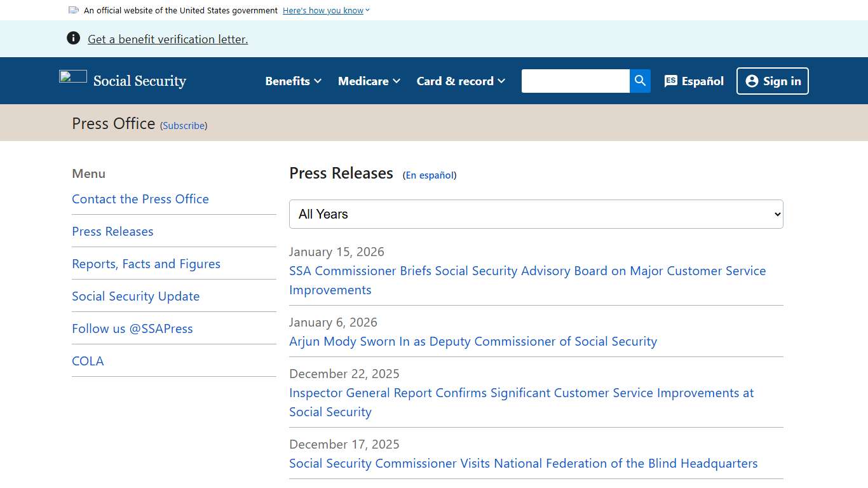Expand the Here's how you know disclosure
The height and width of the screenshot is (488, 868).
coord(323,10)
